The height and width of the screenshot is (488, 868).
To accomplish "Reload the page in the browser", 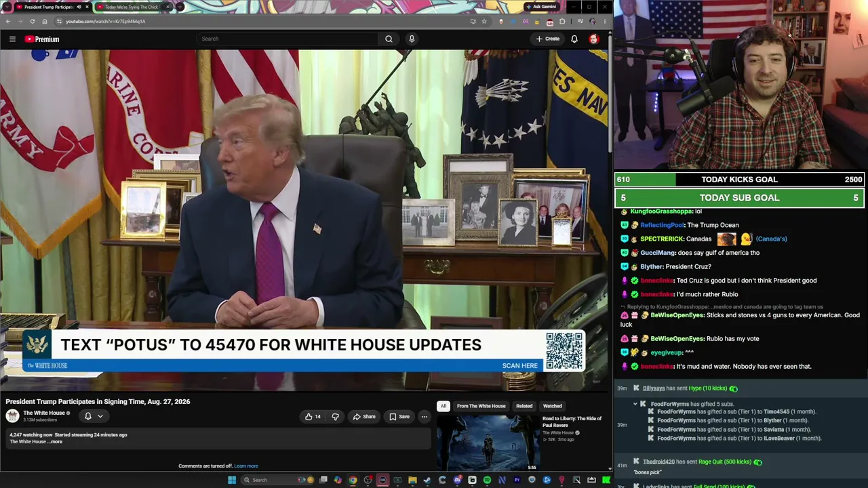I will pyautogui.click(x=33, y=21).
